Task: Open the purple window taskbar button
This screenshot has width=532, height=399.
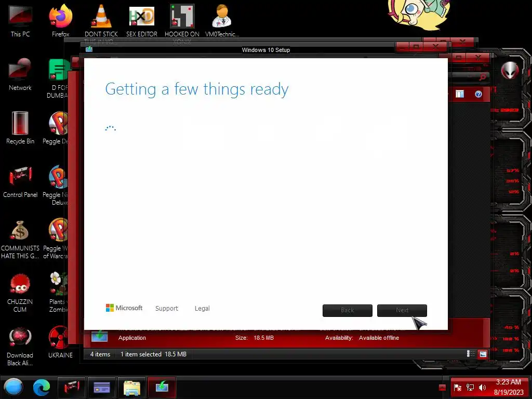Action: tap(101, 387)
